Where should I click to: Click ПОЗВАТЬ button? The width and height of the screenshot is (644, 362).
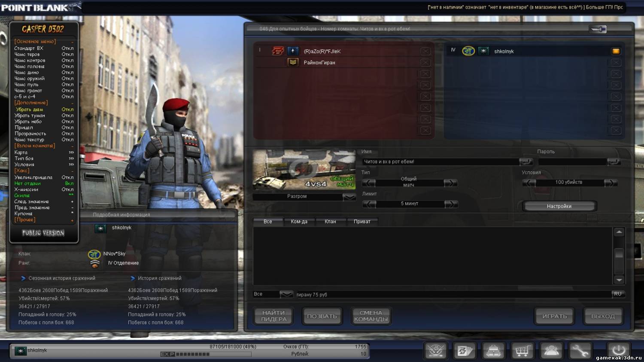pyautogui.click(x=322, y=316)
